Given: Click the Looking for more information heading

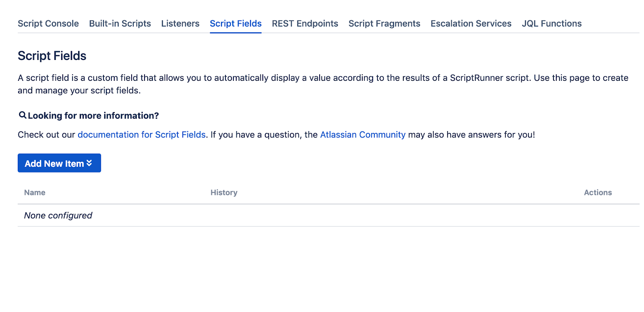Looking at the screenshot, I should [93, 116].
